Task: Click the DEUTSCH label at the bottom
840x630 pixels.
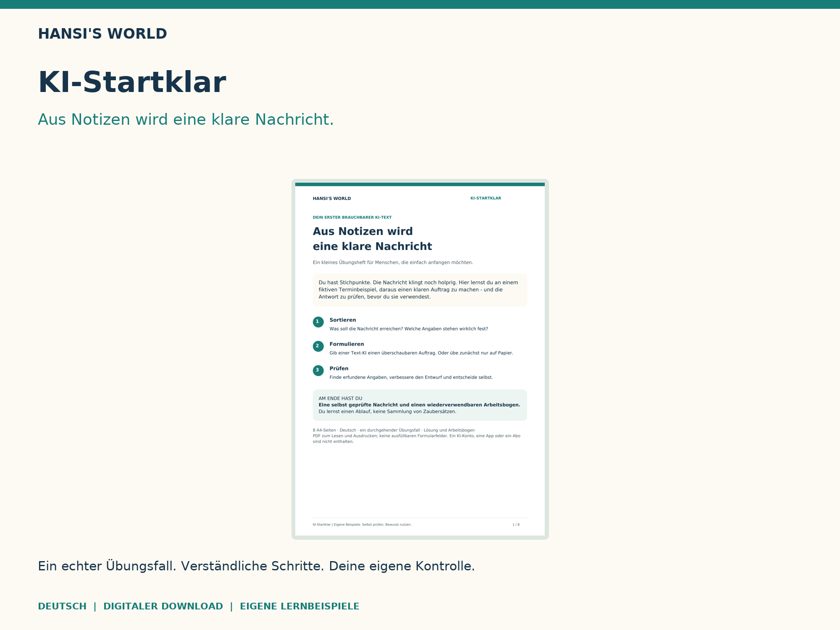Action: 62,606
